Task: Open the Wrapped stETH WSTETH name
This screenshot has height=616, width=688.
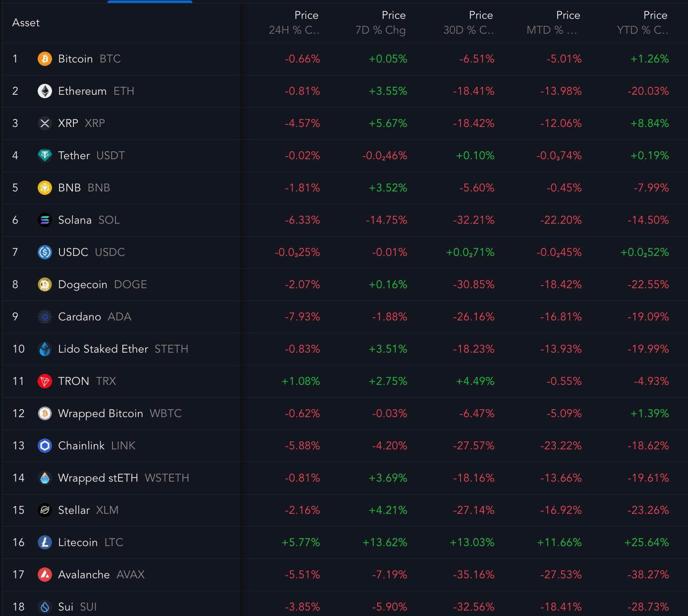Action: click(123, 478)
